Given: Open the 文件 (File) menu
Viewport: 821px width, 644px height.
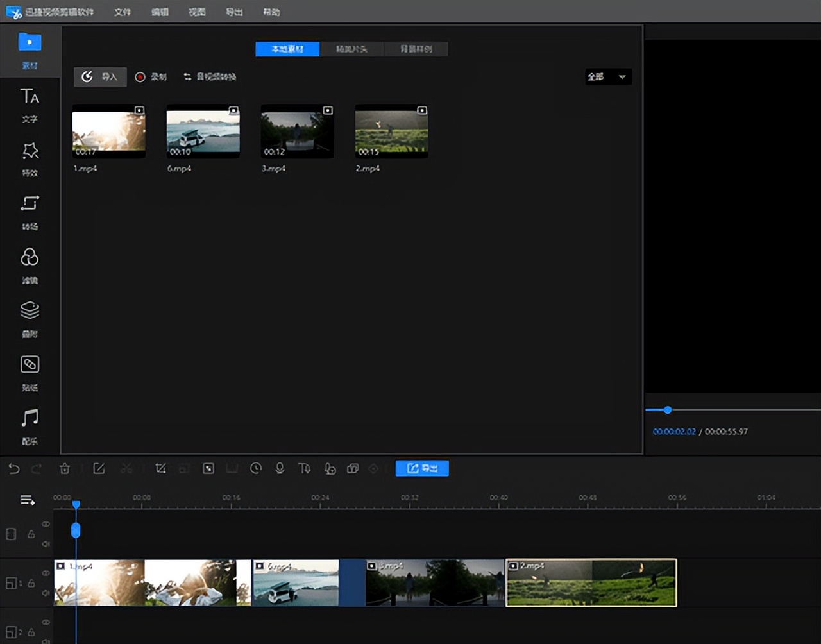Looking at the screenshot, I should pyautogui.click(x=123, y=12).
